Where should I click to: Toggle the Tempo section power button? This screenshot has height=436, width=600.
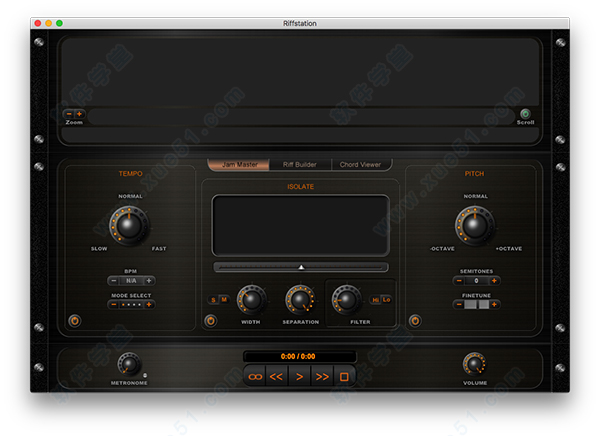tap(75, 320)
